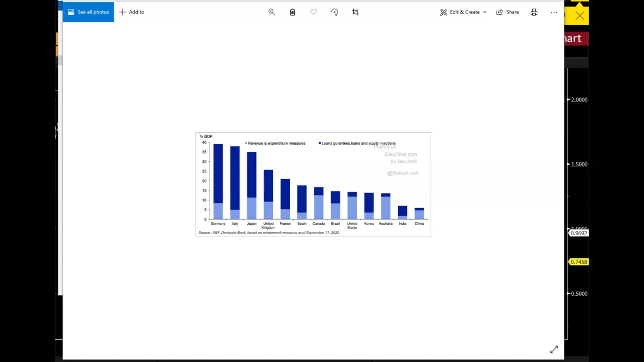Print the photo with the printer icon
Viewport: 644px width, 362px height.
(x=534, y=12)
